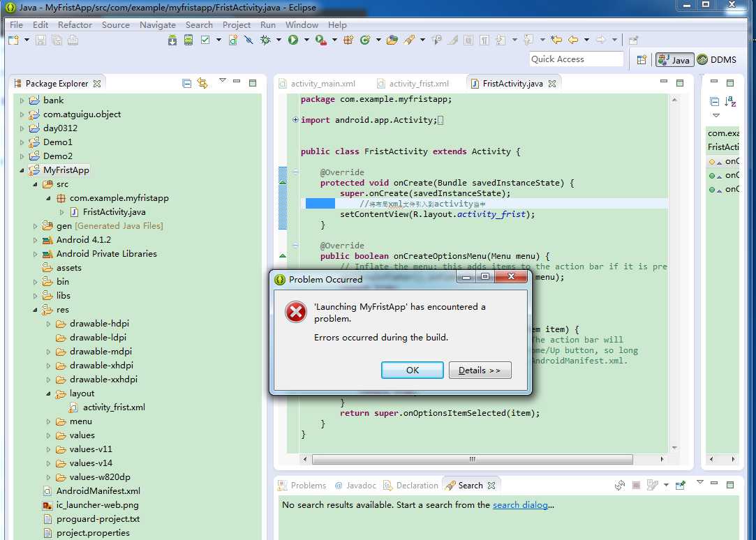The image size is (756, 540).
Task: Close the Search view tab
Action: [491, 486]
